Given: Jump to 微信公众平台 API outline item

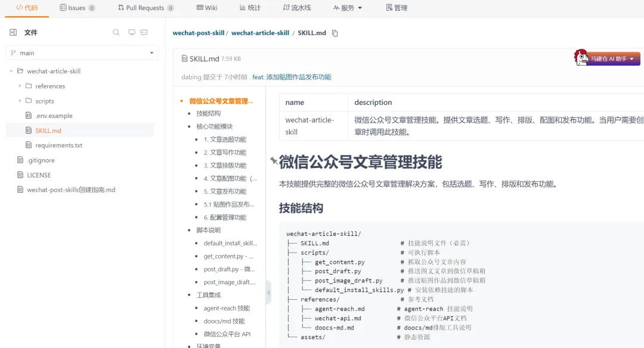Looking at the screenshot, I should coord(227,334).
